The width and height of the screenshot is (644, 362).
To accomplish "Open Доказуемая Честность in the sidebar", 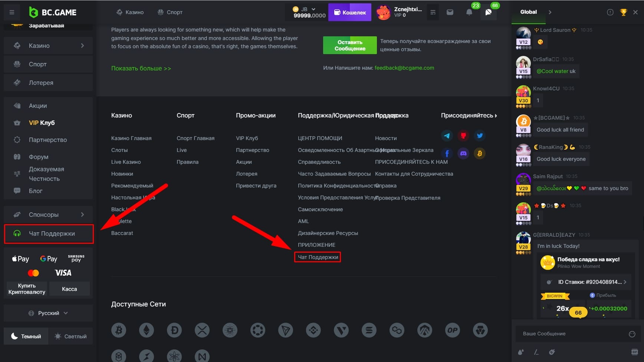I will (48, 174).
